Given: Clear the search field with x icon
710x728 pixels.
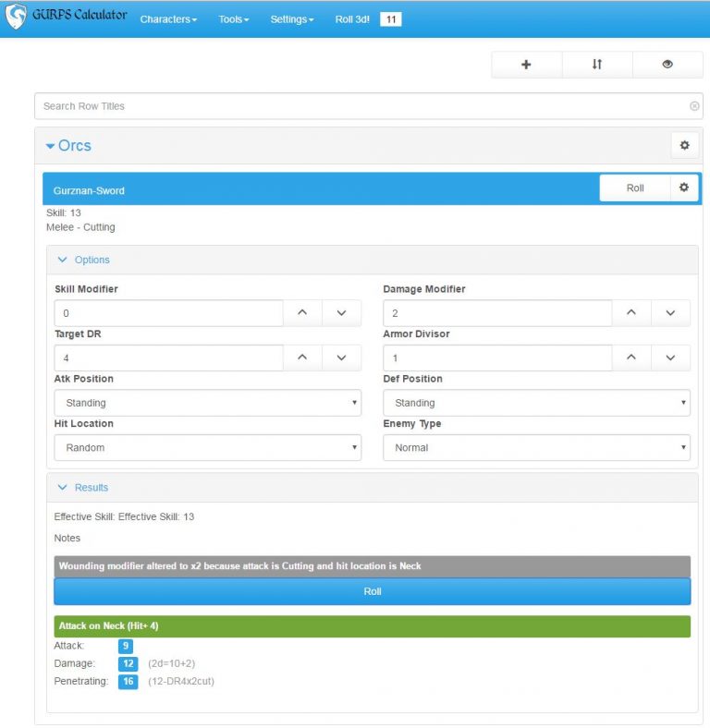Looking at the screenshot, I should pos(694,106).
